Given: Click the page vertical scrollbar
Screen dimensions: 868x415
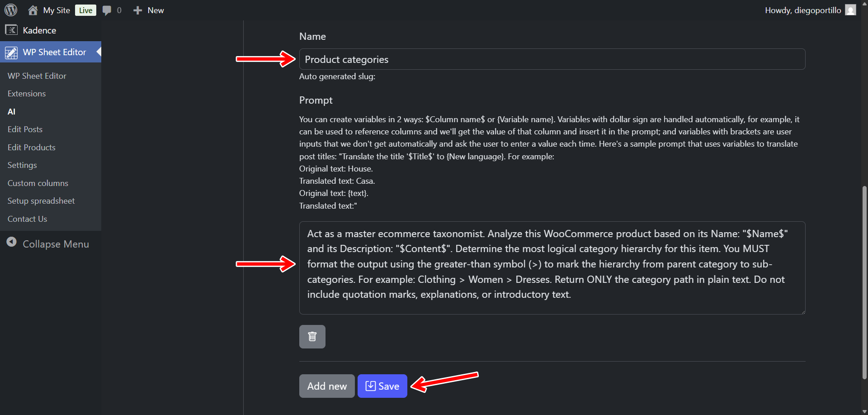Looking at the screenshot, I should pyautogui.click(x=864, y=281).
